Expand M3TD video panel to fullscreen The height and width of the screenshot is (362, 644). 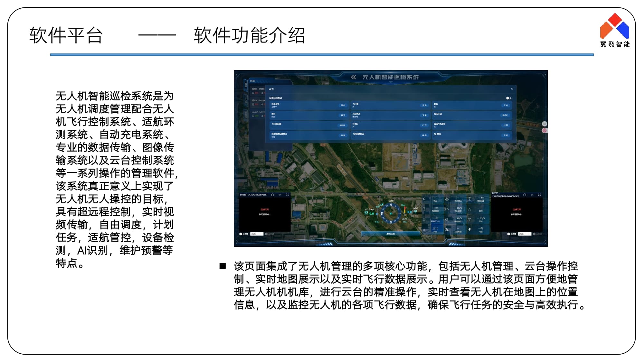tap(540, 195)
